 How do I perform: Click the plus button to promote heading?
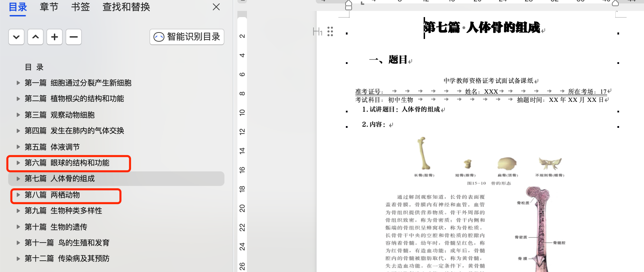click(55, 37)
